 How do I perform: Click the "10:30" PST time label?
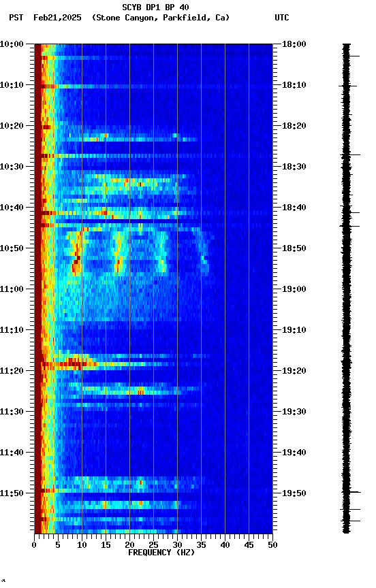(12, 167)
